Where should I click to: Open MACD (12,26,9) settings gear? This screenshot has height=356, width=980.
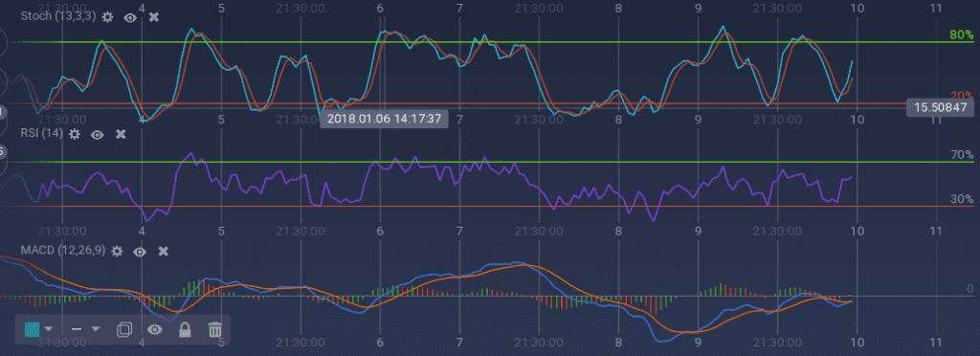tap(116, 251)
